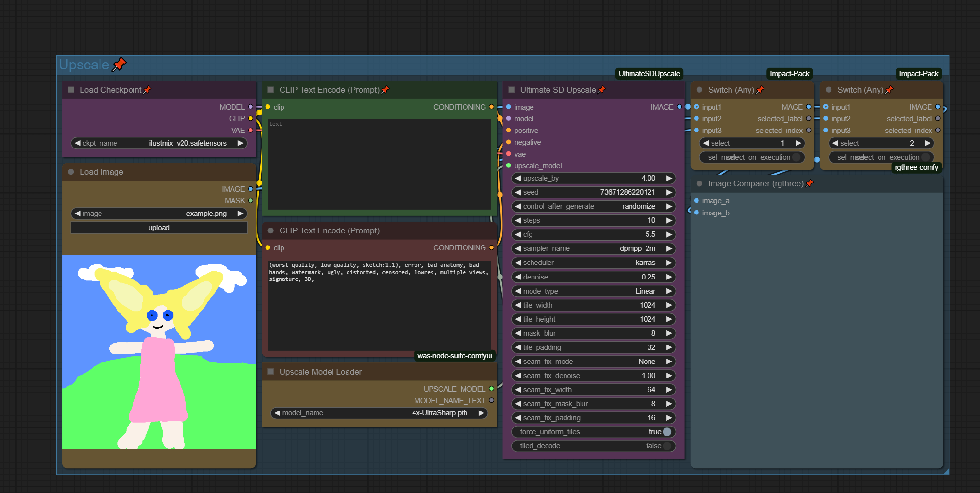Click the pin icon beside Upscale group title

click(119, 65)
